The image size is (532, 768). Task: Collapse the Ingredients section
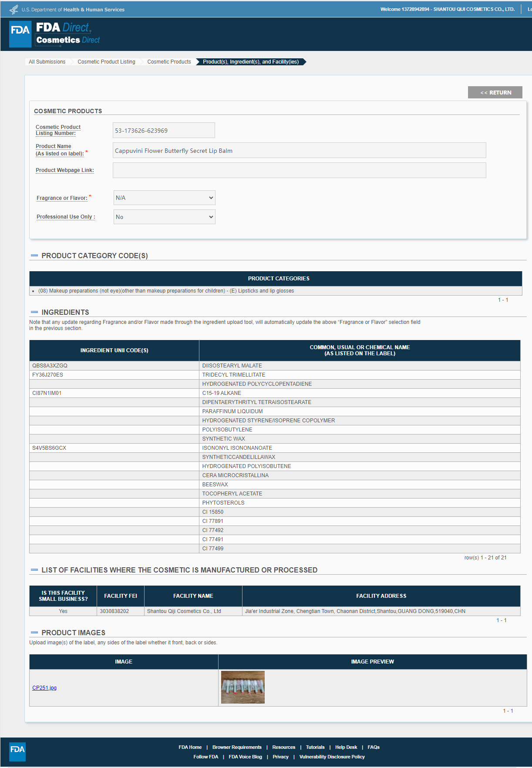(34, 312)
